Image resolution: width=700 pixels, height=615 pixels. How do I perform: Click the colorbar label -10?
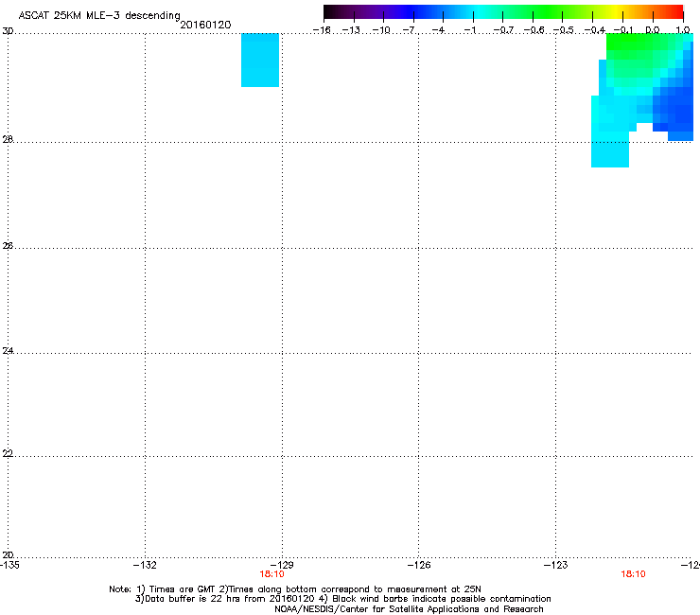[381, 30]
